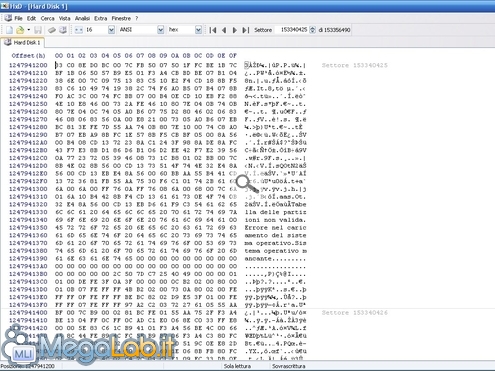Image resolution: width=495 pixels, height=371 pixels.
Task: Open the ? help menu
Action: pyautogui.click(x=136, y=18)
